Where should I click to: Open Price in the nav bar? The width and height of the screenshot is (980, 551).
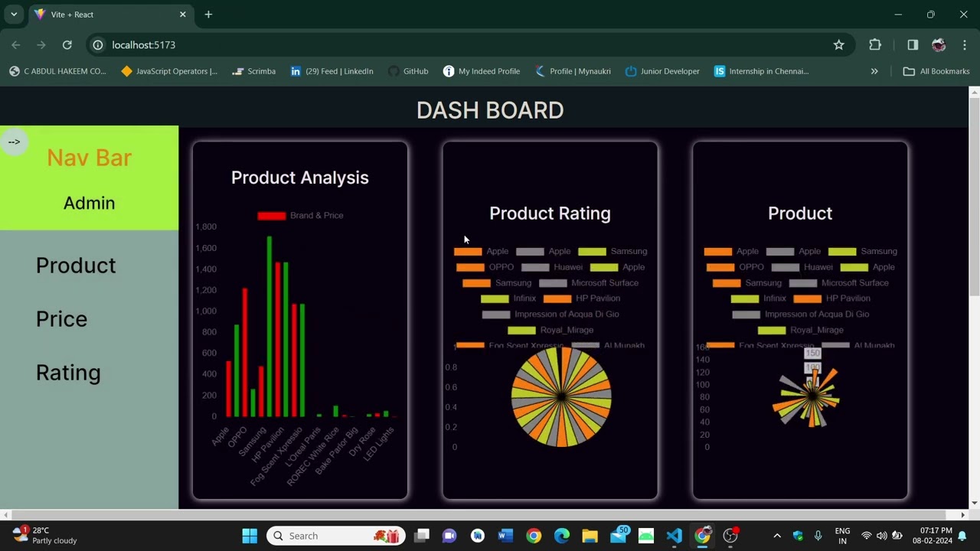[61, 319]
